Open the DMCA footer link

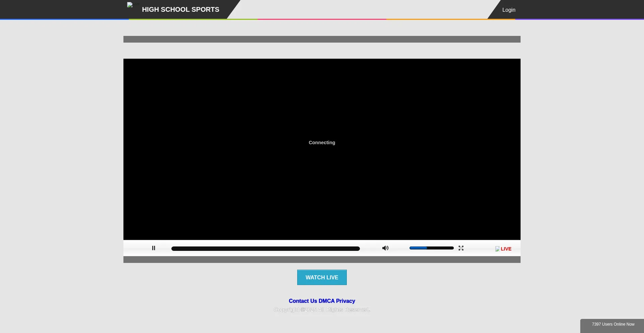coord(327,301)
